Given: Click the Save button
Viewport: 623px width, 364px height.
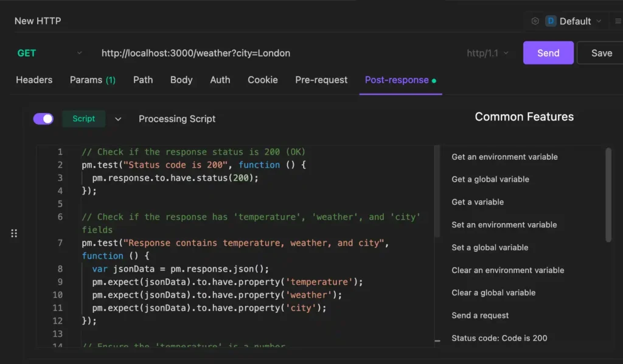Looking at the screenshot, I should [601, 53].
